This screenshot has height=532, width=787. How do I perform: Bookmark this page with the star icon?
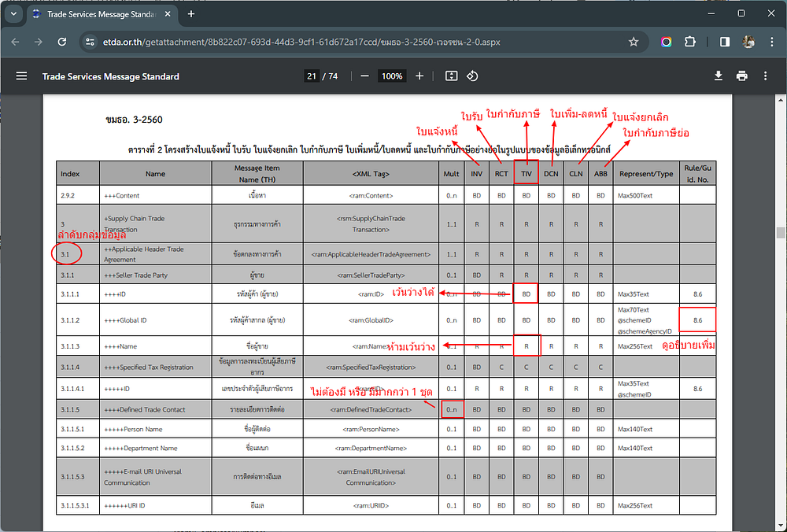click(634, 42)
